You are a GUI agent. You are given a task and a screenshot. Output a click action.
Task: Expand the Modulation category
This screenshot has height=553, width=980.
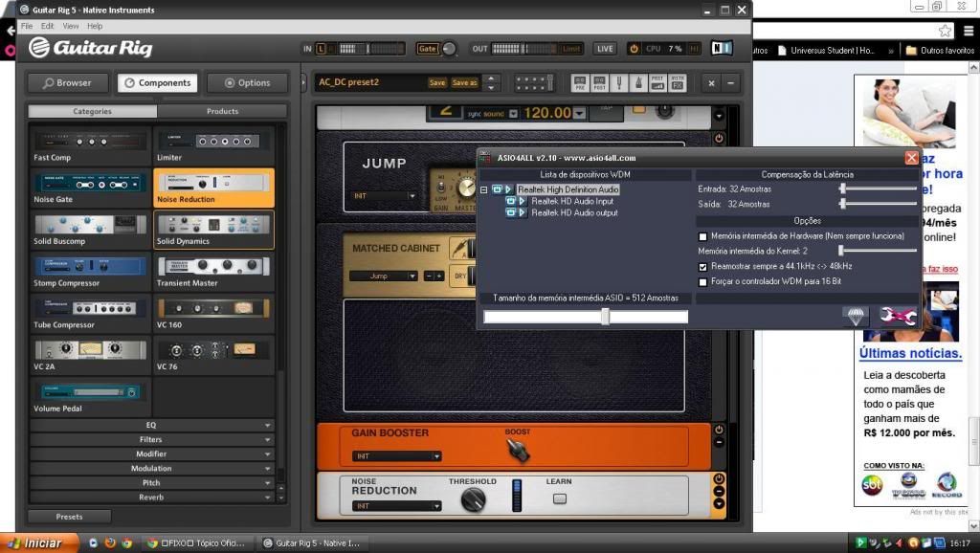[152, 468]
